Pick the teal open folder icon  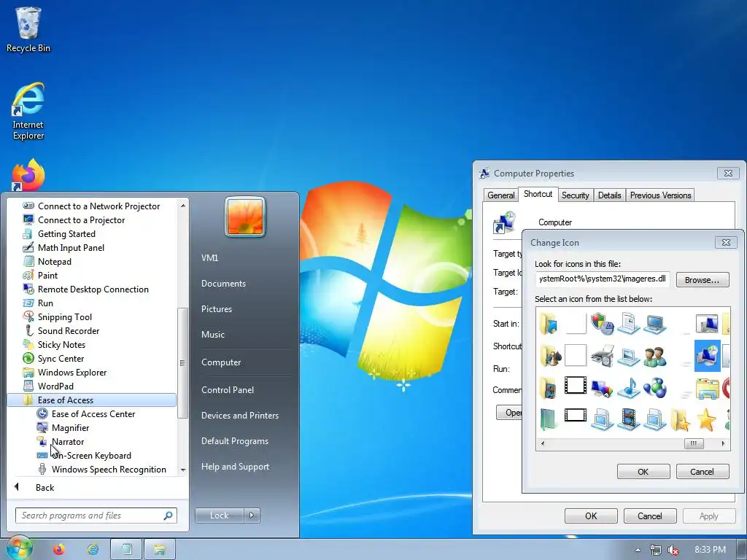click(x=549, y=419)
